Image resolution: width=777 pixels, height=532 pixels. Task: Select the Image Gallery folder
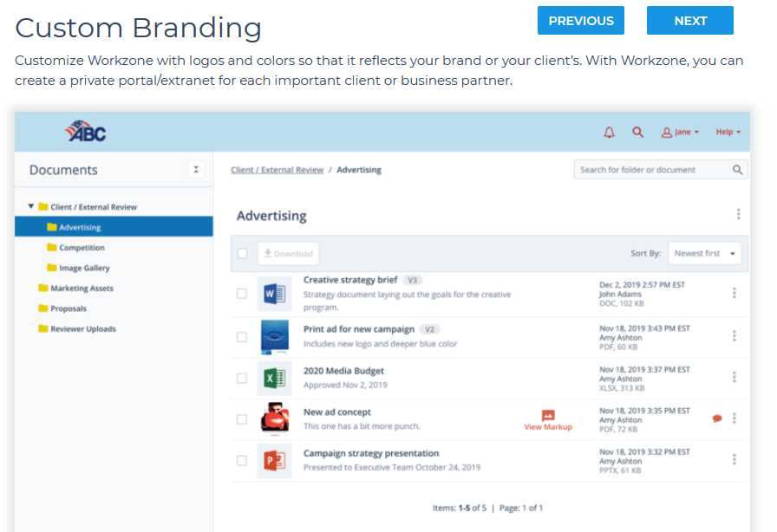[x=84, y=268]
